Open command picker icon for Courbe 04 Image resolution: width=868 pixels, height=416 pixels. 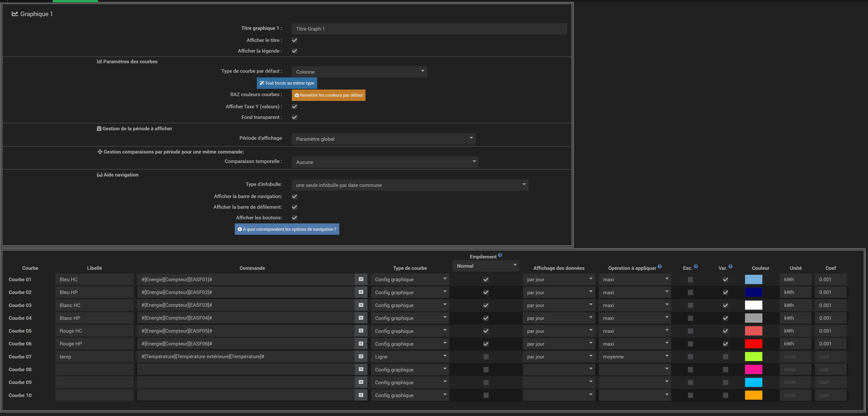pos(361,318)
